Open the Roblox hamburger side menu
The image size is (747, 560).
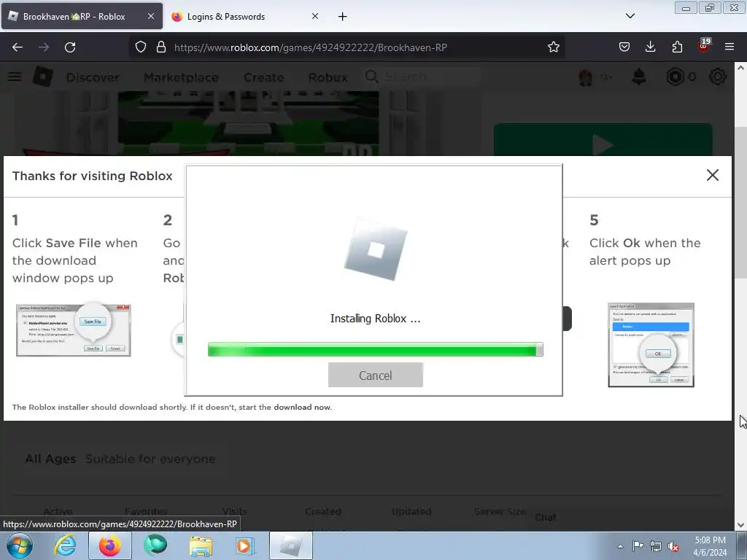tap(15, 77)
